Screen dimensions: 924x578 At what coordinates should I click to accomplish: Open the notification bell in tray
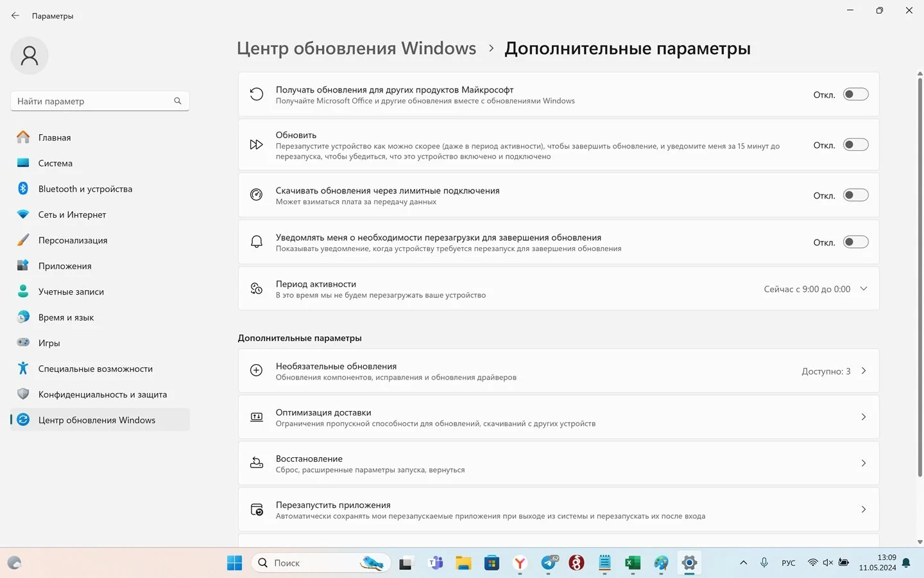pos(906,563)
